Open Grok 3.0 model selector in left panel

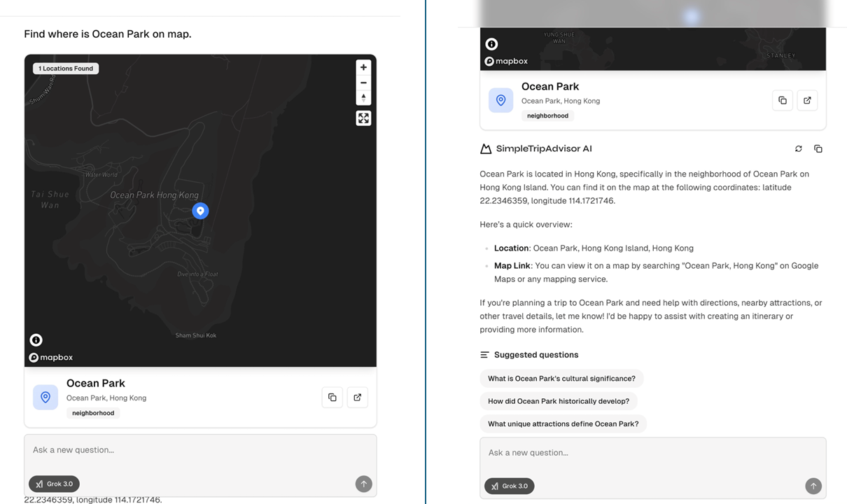tap(54, 484)
